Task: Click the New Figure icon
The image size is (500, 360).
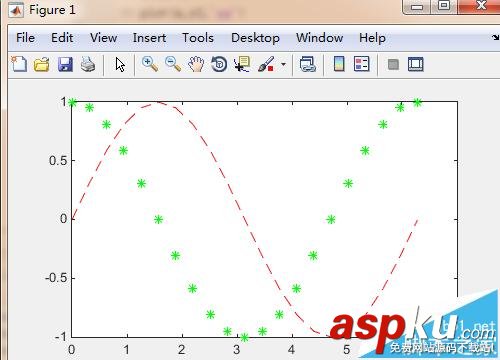Action: (x=19, y=64)
